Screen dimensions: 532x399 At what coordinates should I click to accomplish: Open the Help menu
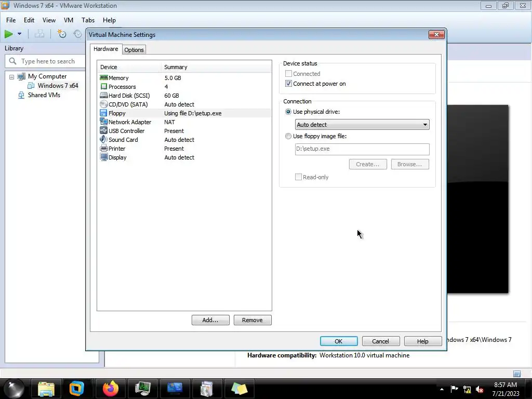click(x=109, y=20)
